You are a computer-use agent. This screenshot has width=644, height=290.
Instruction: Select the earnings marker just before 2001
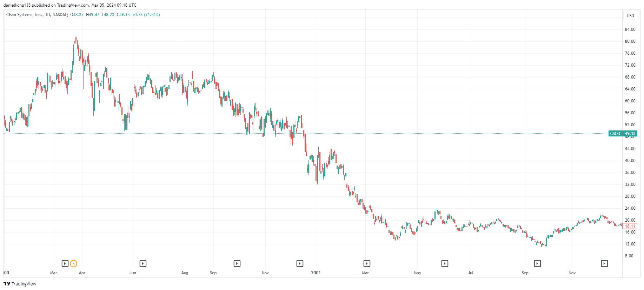(300, 263)
